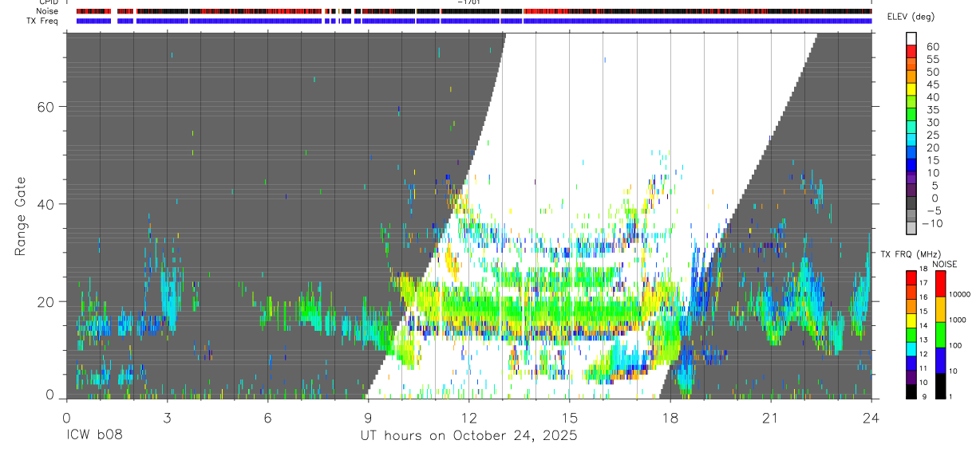Click the red top segment of TX FRQ colorbar

click(911, 278)
